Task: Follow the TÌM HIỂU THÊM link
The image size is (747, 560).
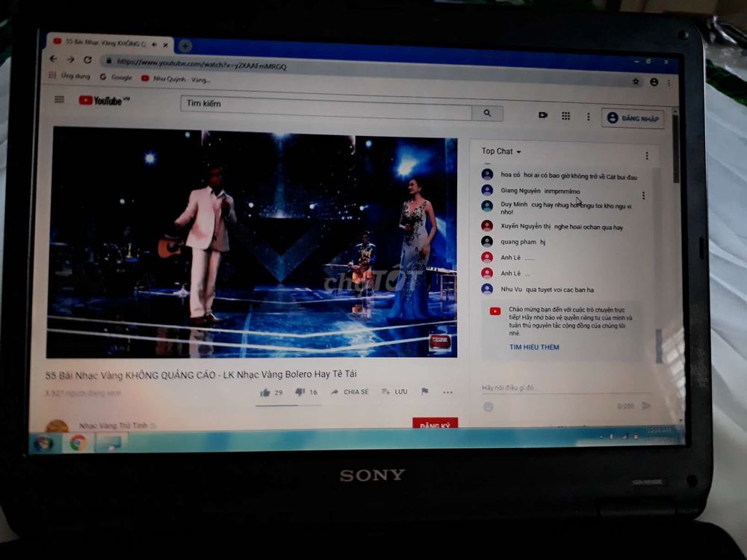Action: coord(534,347)
